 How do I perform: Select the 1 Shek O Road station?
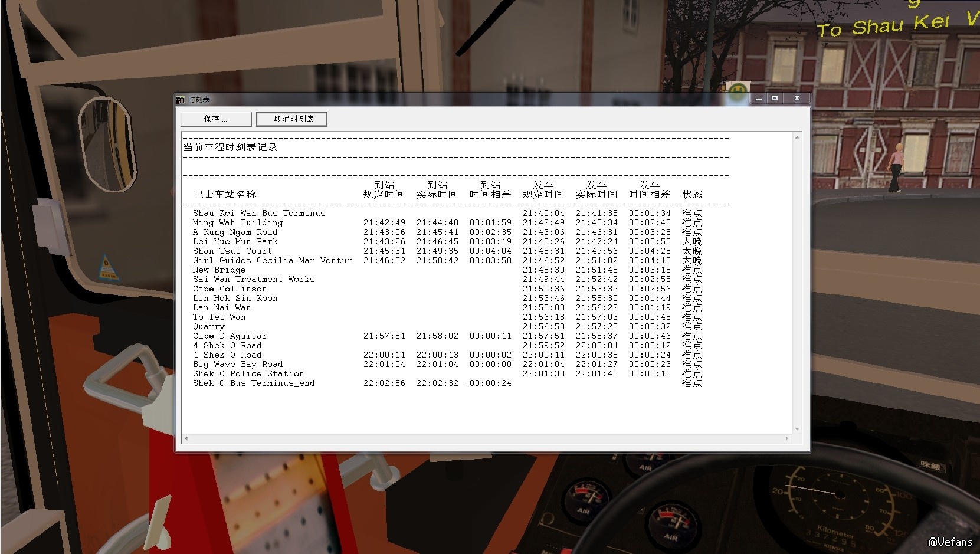(227, 355)
